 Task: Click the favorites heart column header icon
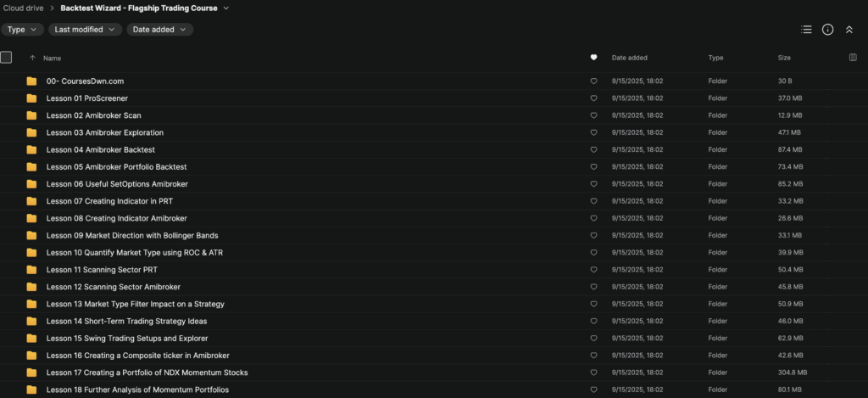(593, 58)
